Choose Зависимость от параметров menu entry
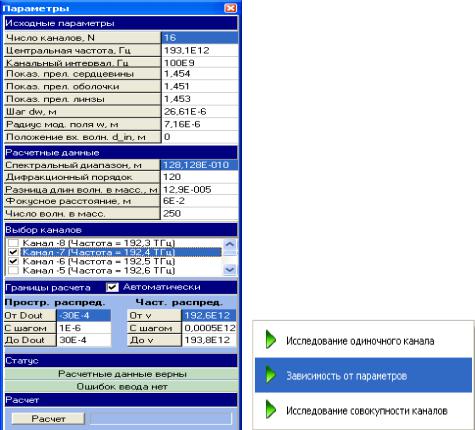The image size is (475, 430). (363, 375)
